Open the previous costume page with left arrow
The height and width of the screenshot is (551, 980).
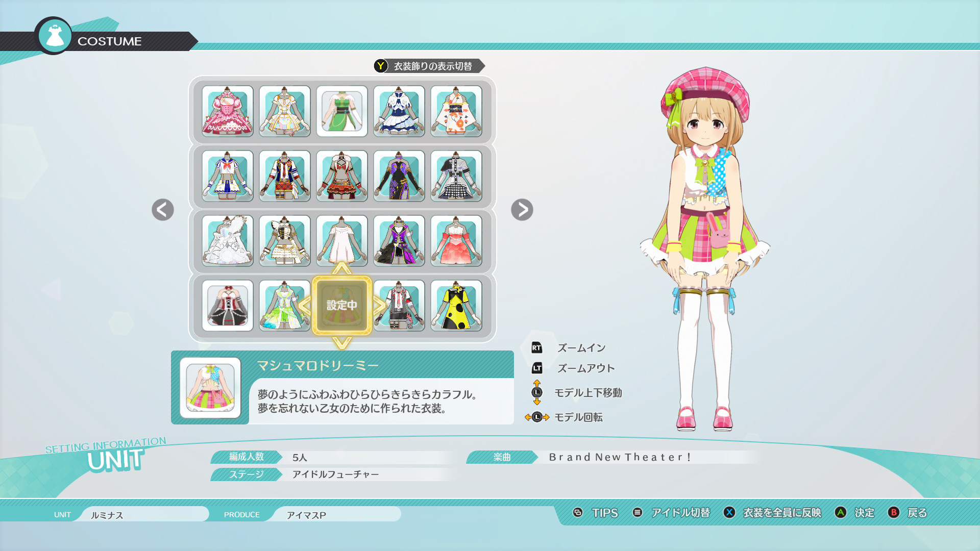[x=162, y=210]
